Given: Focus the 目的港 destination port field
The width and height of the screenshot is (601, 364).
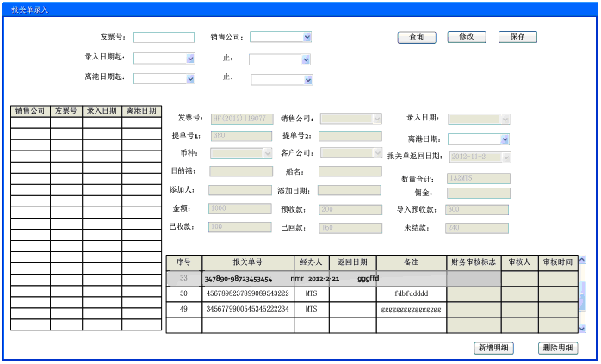Looking at the screenshot, I should tap(240, 171).
